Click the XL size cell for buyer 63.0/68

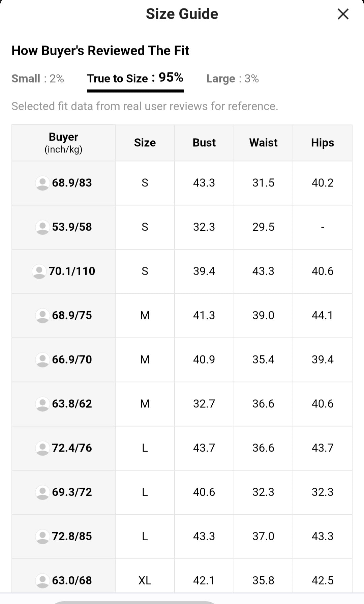click(x=145, y=580)
